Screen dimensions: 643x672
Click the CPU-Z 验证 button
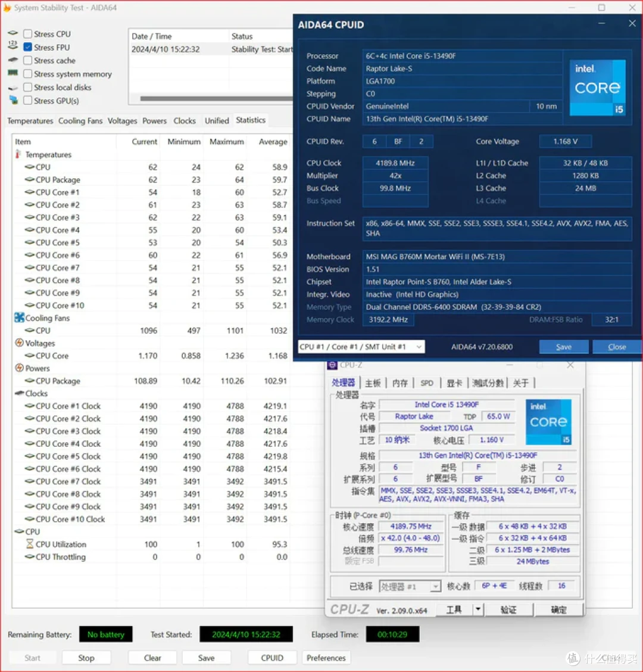pos(508,609)
